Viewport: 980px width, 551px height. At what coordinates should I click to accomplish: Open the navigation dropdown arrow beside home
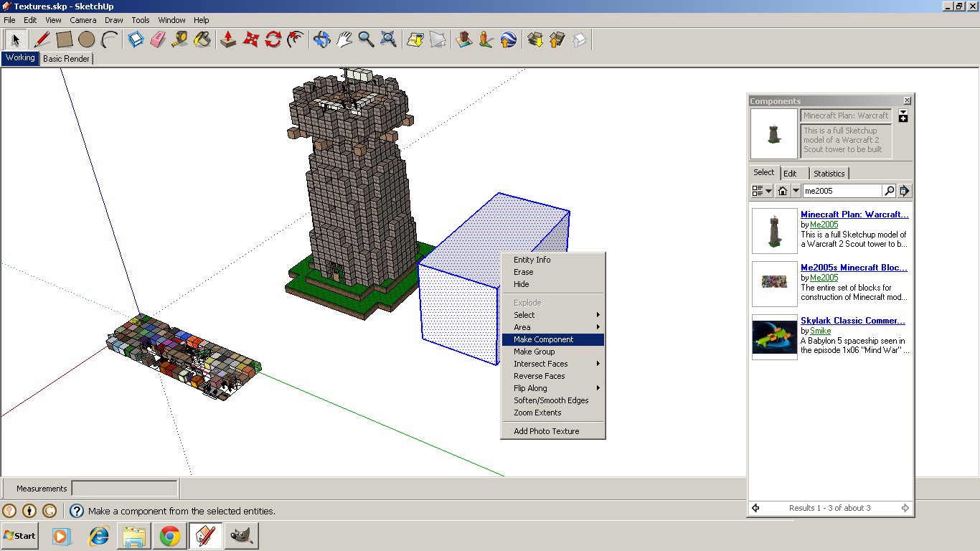796,191
